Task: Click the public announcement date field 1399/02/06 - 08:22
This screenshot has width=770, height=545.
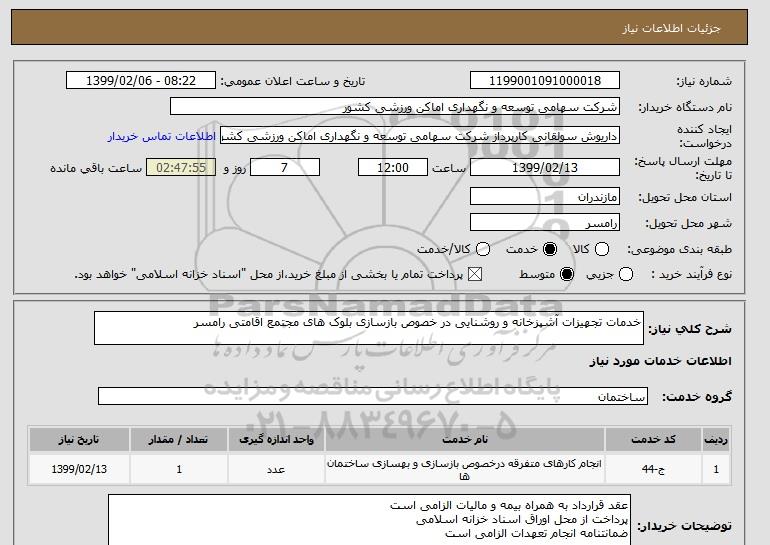Action: click(x=141, y=81)
